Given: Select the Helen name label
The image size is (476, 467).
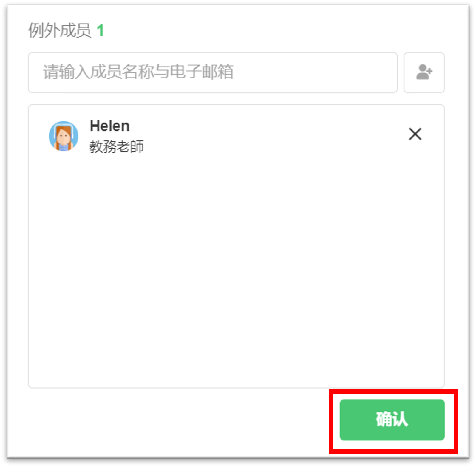Looking at the screenshot, I should pyautogui.click(x=110, y=126).
